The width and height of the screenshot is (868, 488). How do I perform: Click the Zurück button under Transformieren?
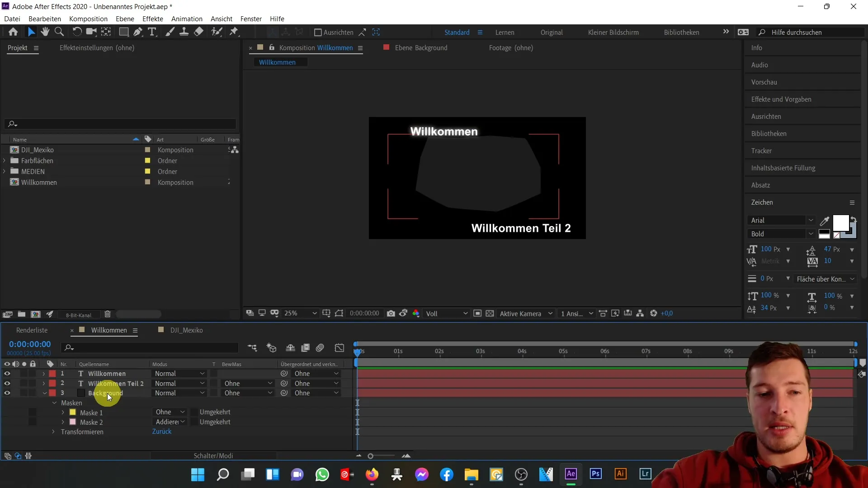tap(161, 432)
